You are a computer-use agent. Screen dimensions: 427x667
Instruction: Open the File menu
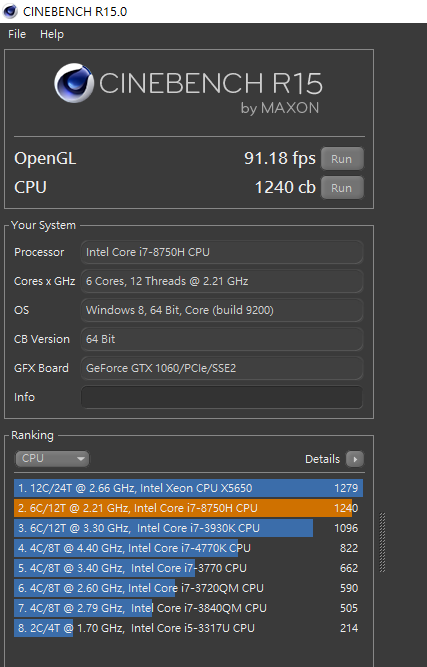[x=17, y=34]
